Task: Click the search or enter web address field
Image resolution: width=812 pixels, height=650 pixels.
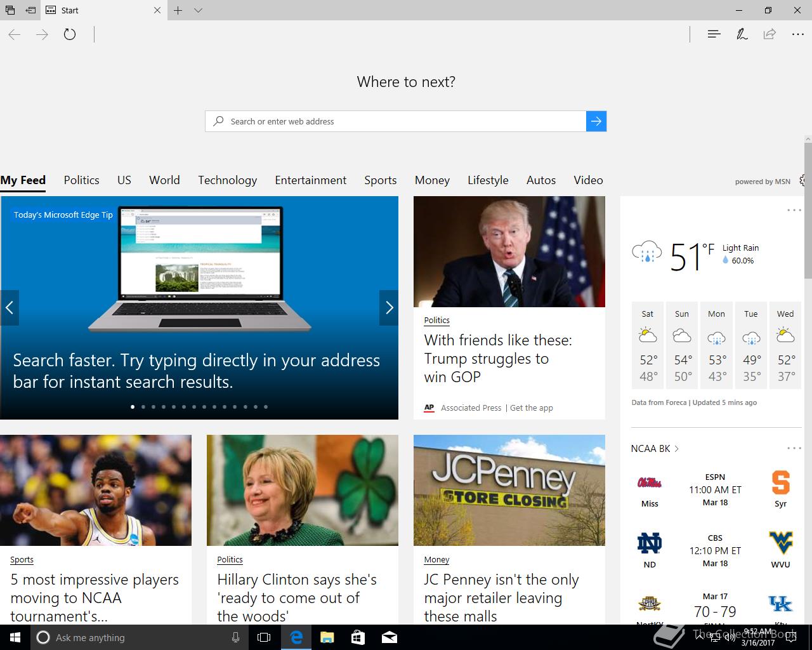Action: pyautogui.click(x=395, y=121)
